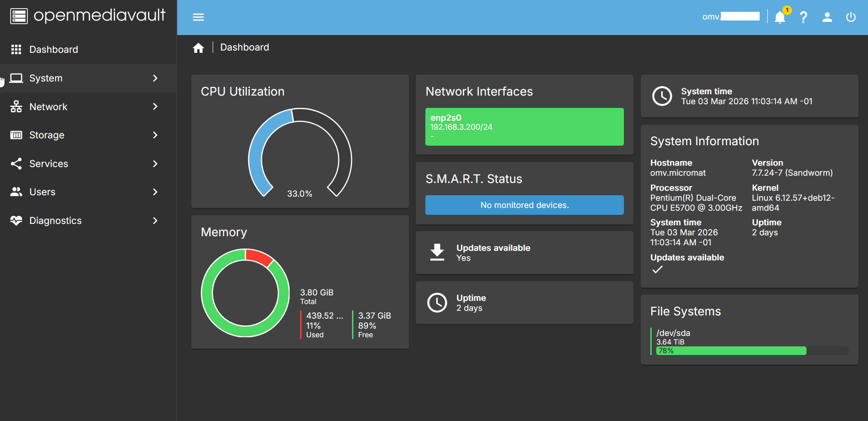Click the openmediavault logo

[x=87, y=16]
